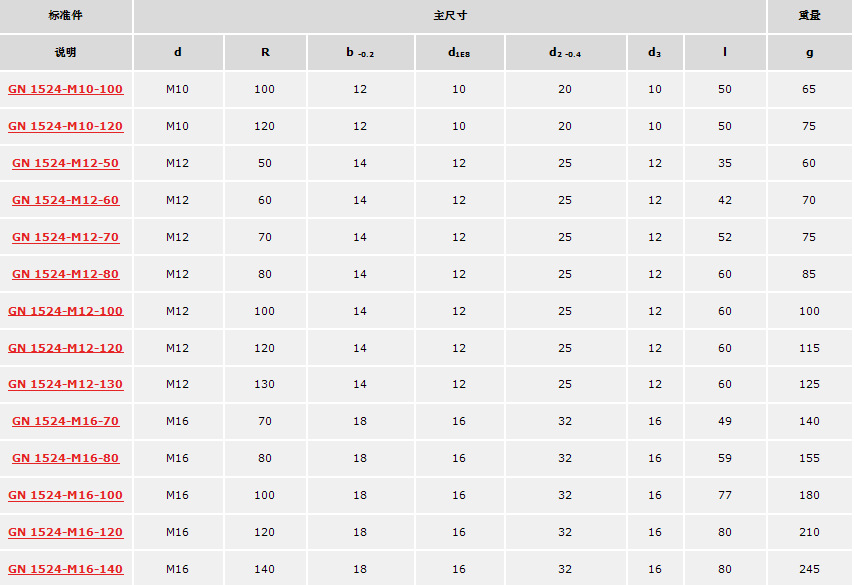The image size is (854, 585).
Task: Open the GN 1524-M16-100 link
Action: click(65, 496)
